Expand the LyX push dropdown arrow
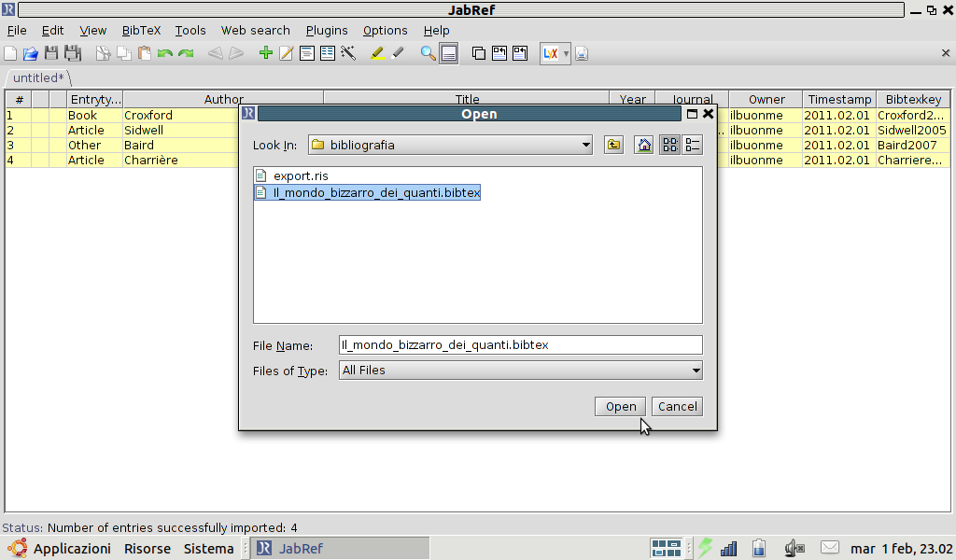Viewport: 956px width, 560px height. (566, 53)
